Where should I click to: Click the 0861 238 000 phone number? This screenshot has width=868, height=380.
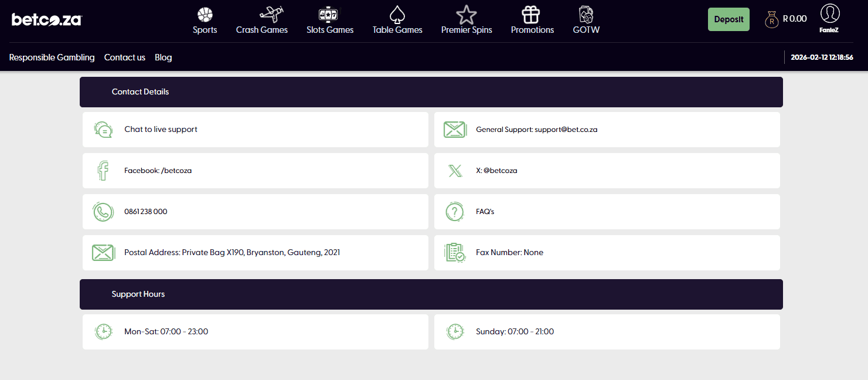[x=146, y=212]
